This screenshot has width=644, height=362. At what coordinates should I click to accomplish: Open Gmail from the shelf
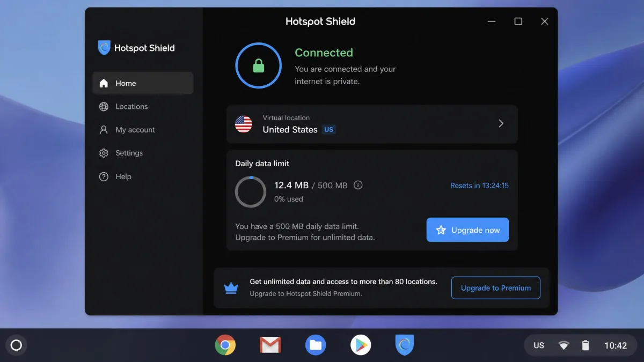pos(270,345)
